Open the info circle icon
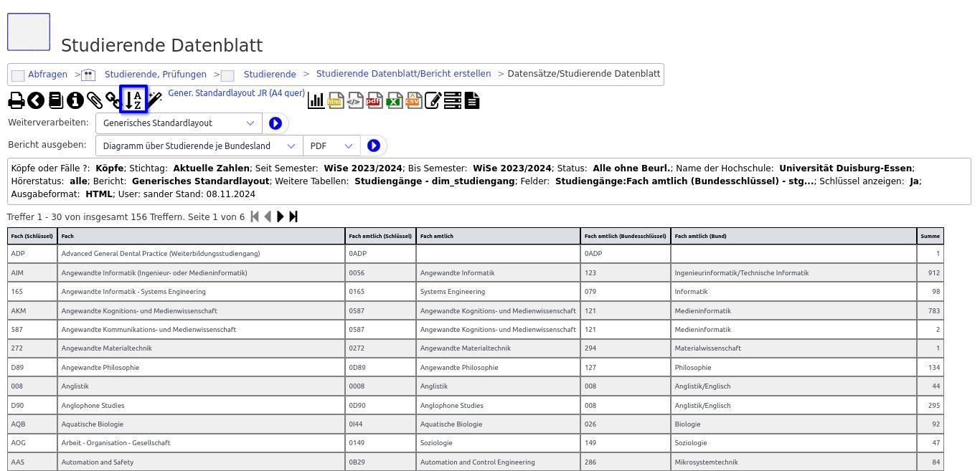 point(75,101)
